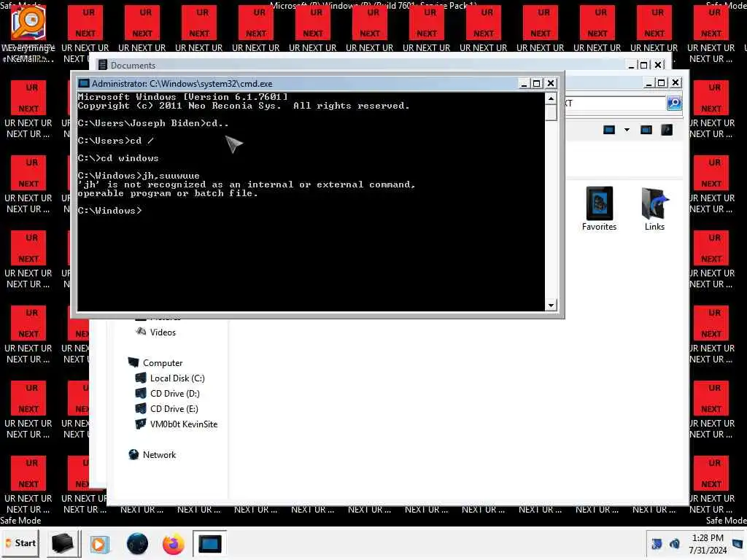The image size is (747, 560).
Task: Close the Documents window
Action: click(x=658, y=65)
